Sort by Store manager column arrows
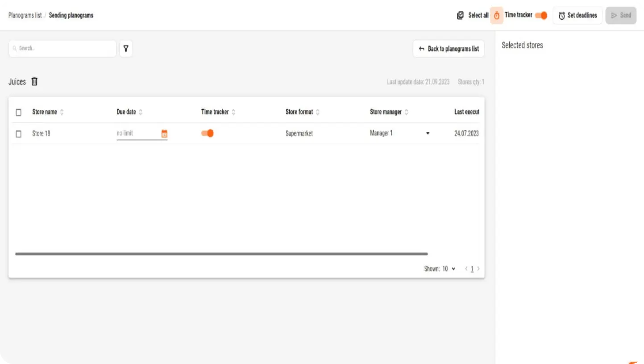 [407, 112]
